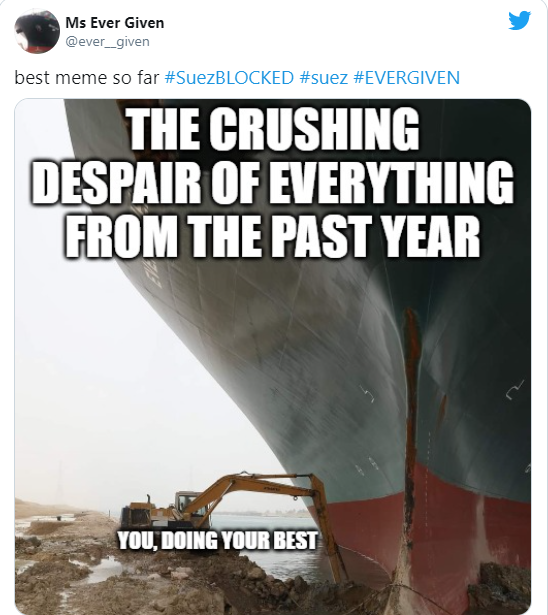Image resolution: width=548 pixels, height=615 pixels.
Task: Follow the #suez hashtag link
Action: tap(324, 77)
